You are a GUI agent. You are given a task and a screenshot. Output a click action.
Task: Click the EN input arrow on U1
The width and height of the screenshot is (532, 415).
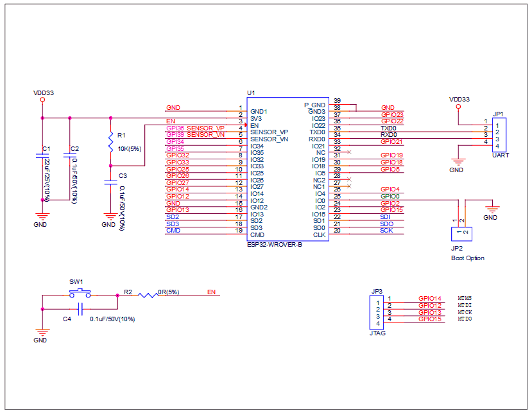tap(246, 125)
